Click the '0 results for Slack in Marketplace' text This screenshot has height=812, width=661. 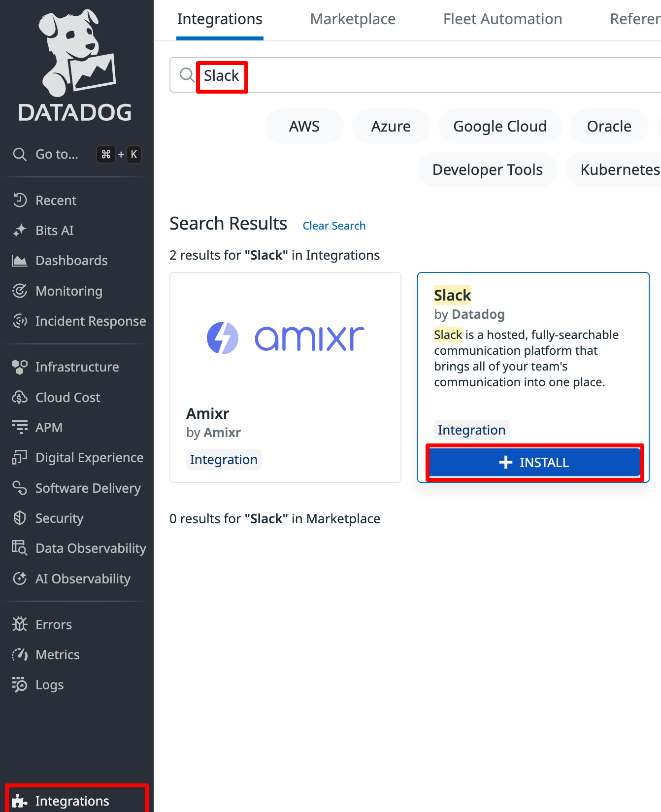click(x=275, y=519)
